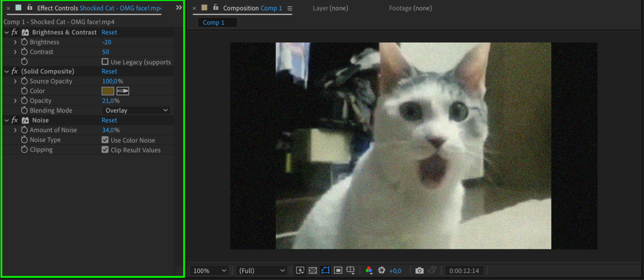The image size is (644, 280).
Task: Toggle stopwatch for Color property
Action: coord(24,91)
